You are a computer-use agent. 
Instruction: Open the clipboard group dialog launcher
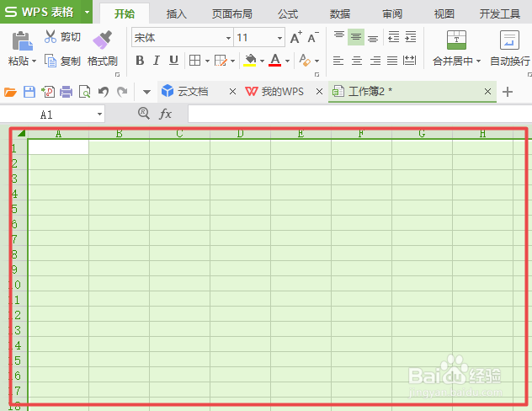click(x=117, y=75)
